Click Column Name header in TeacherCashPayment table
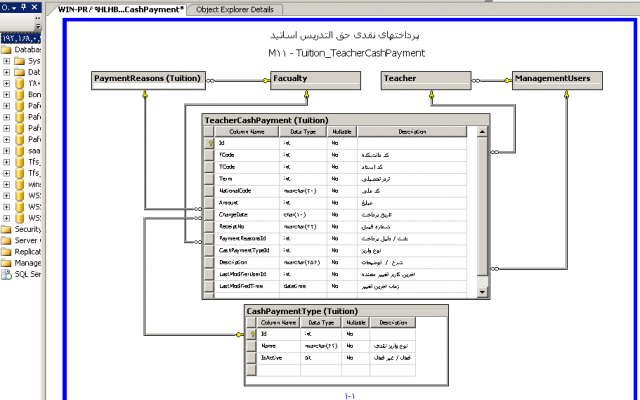Screen dimensions: 640x400 [x=247, y=131]
